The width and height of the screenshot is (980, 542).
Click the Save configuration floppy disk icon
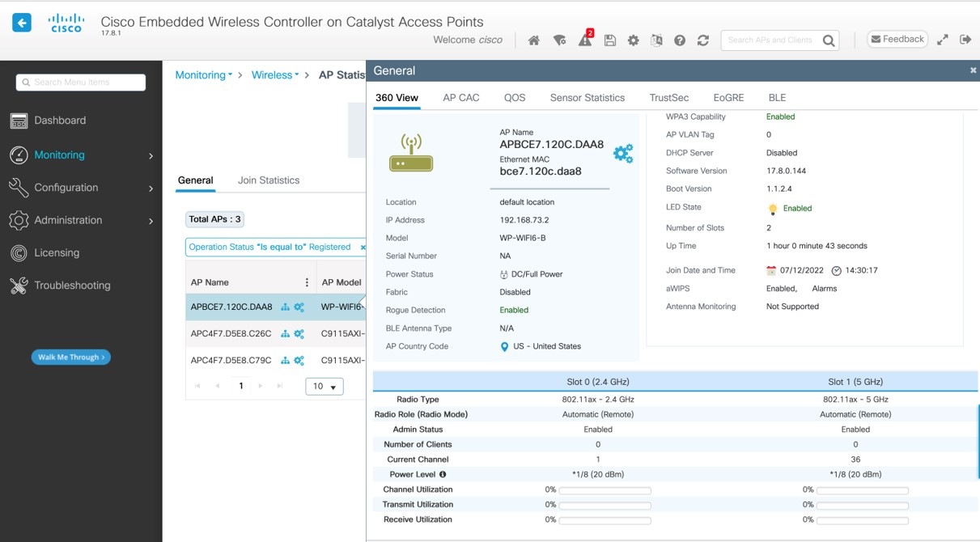coord(609,40)
